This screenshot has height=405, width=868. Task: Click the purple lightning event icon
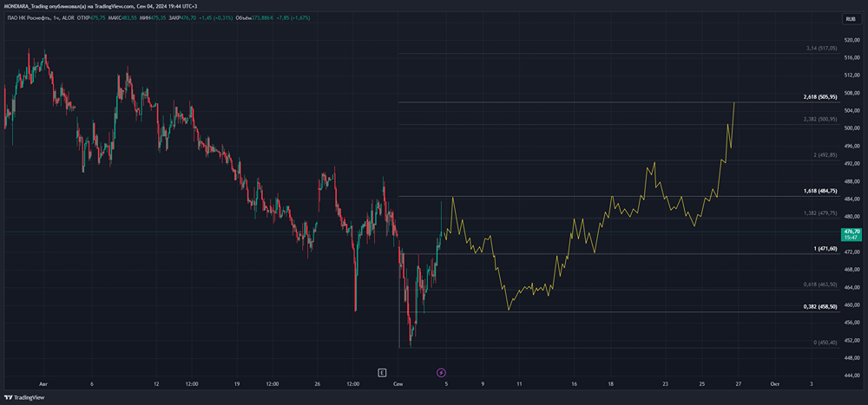point(441,372)
